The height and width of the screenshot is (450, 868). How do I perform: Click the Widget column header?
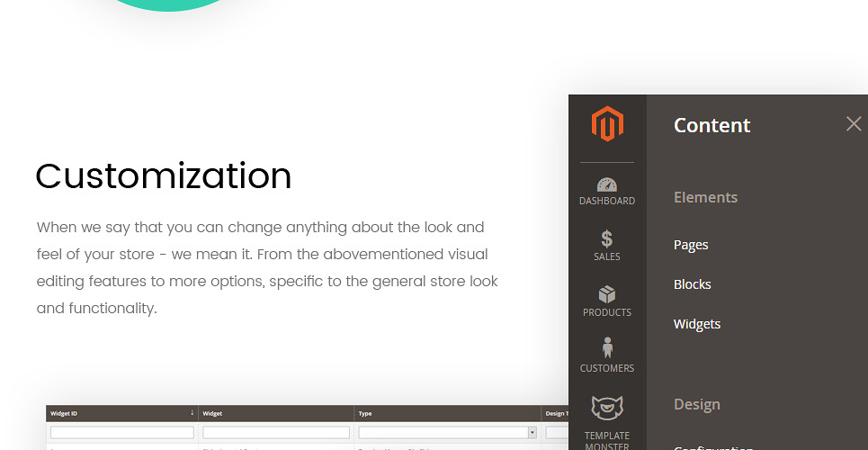pyautogui.click(x=213, y=414)
